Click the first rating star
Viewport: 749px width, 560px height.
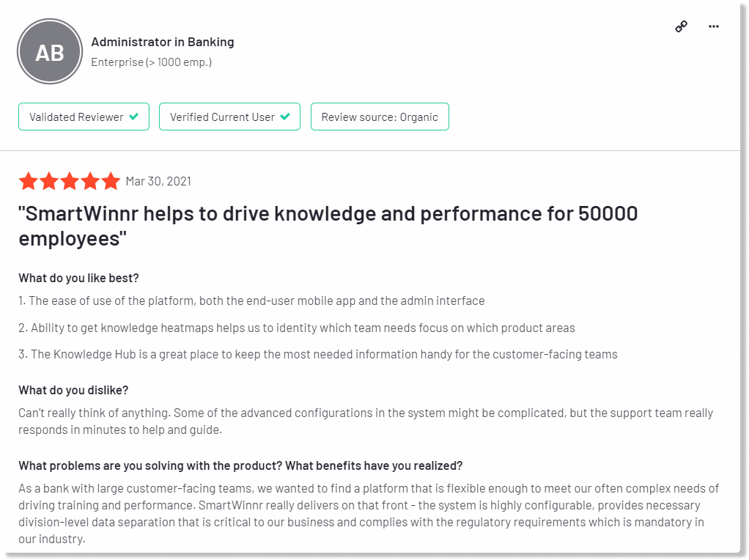[28, 181]
